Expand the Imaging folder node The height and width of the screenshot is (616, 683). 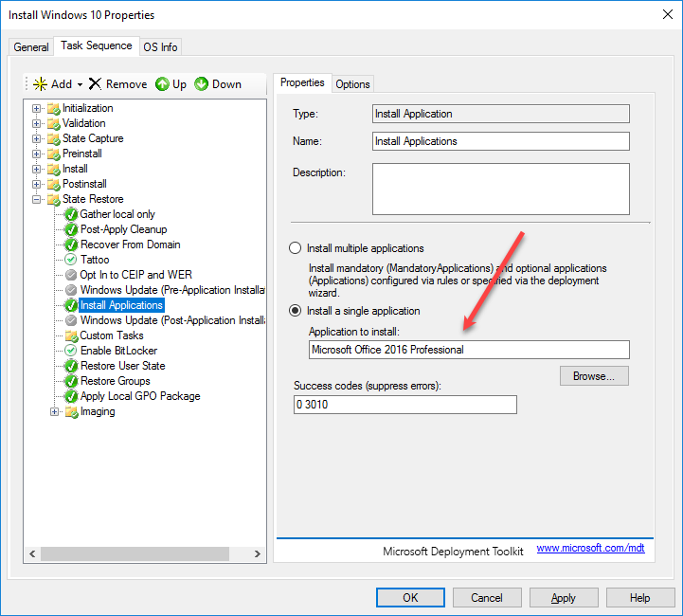click(x=55, y=411)
